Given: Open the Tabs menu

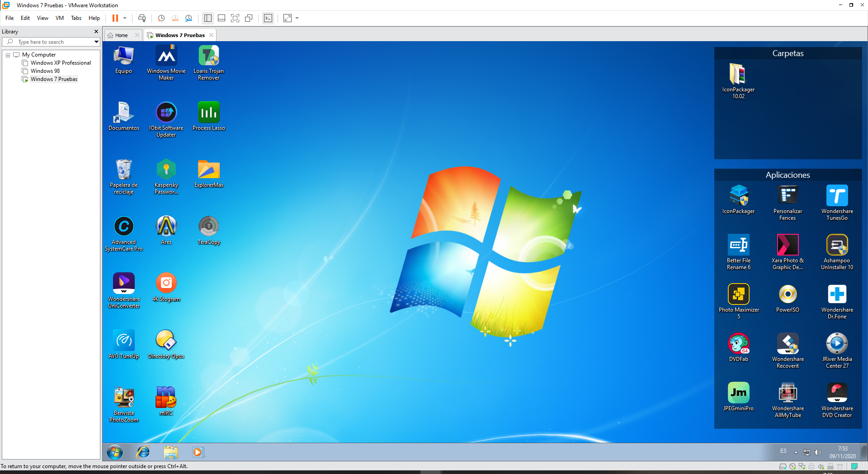Looking at the screenshot, I should click(76, 18).
